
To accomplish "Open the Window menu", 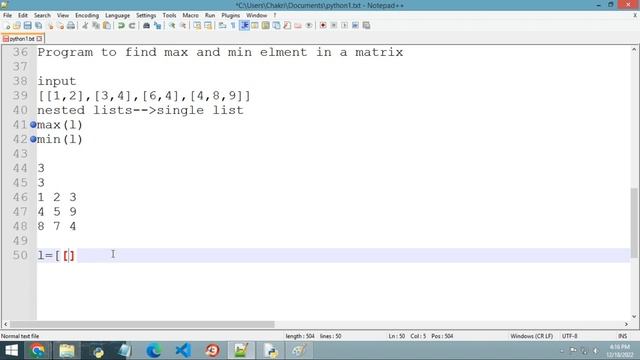I will point(256,15).
